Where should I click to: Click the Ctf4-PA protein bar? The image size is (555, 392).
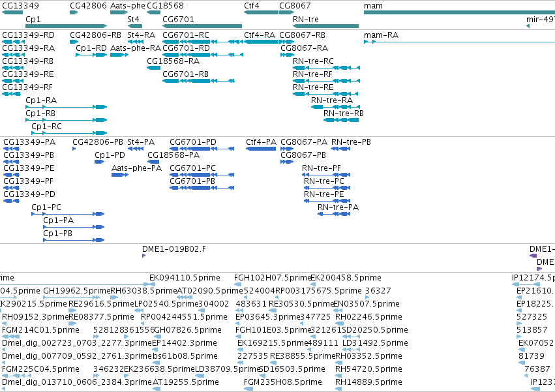[x=261, y=149]
